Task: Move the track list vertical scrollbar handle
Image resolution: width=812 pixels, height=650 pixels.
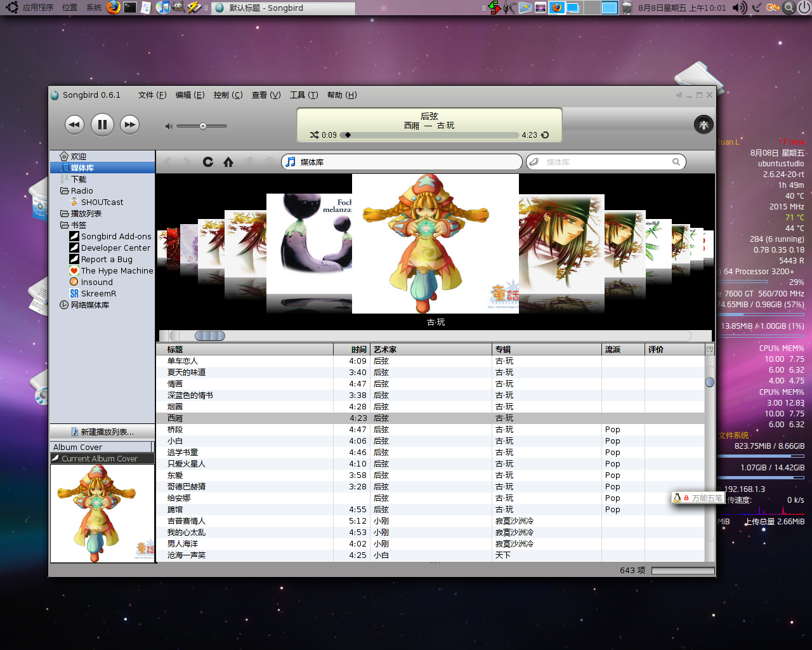Action: [710, 382]
